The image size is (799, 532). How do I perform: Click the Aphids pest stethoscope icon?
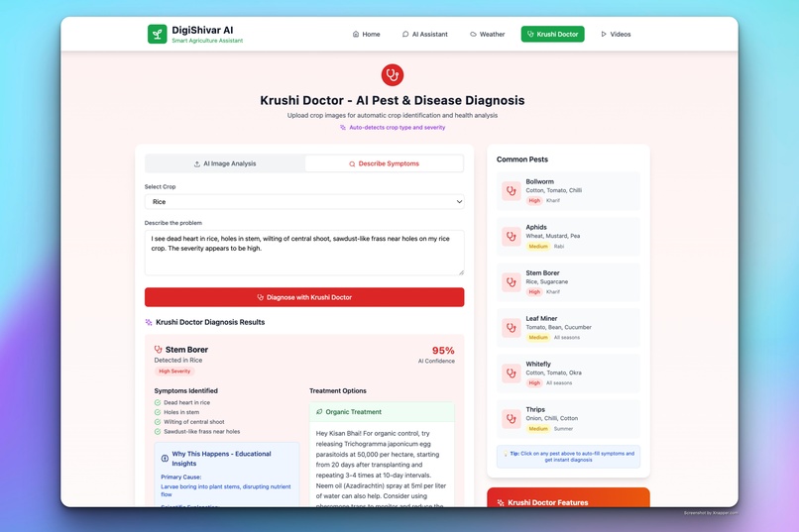point(512,237)
